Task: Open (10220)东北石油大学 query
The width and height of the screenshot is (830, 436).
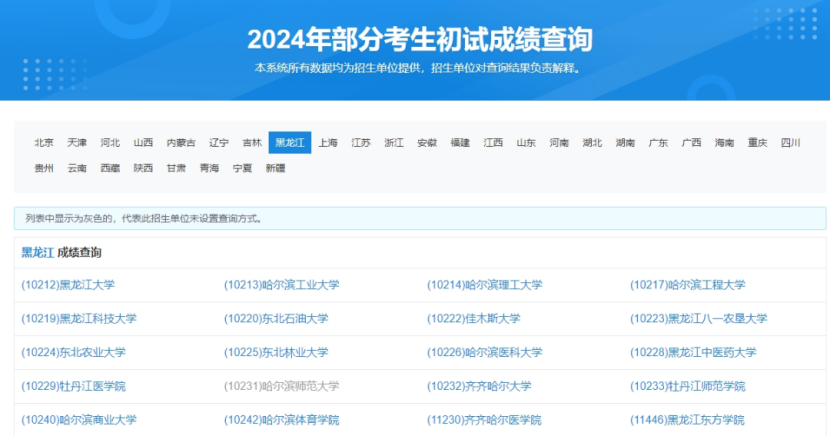Action: 276,319
